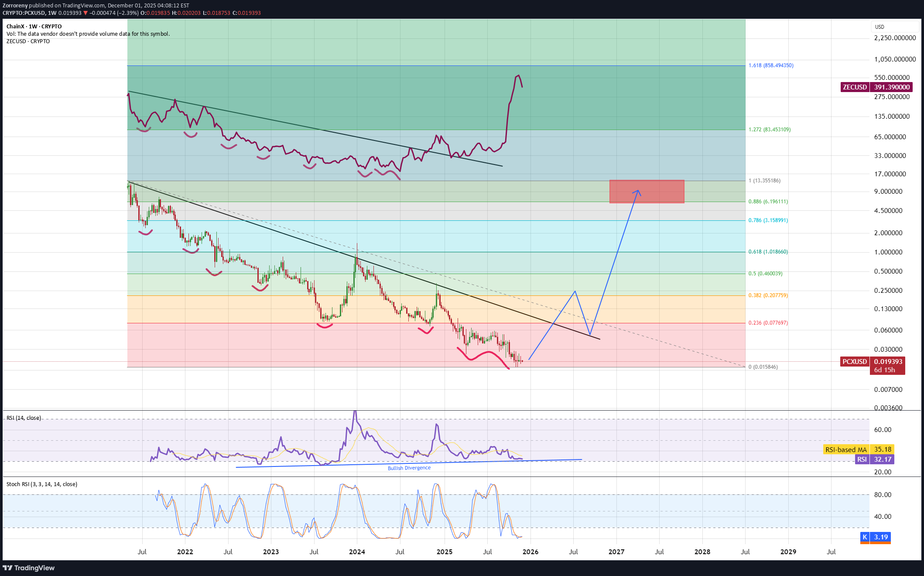Viewport: 924px width, 576px height.
Task: Click the blue projection arrow head
Action: click(638, 191)
